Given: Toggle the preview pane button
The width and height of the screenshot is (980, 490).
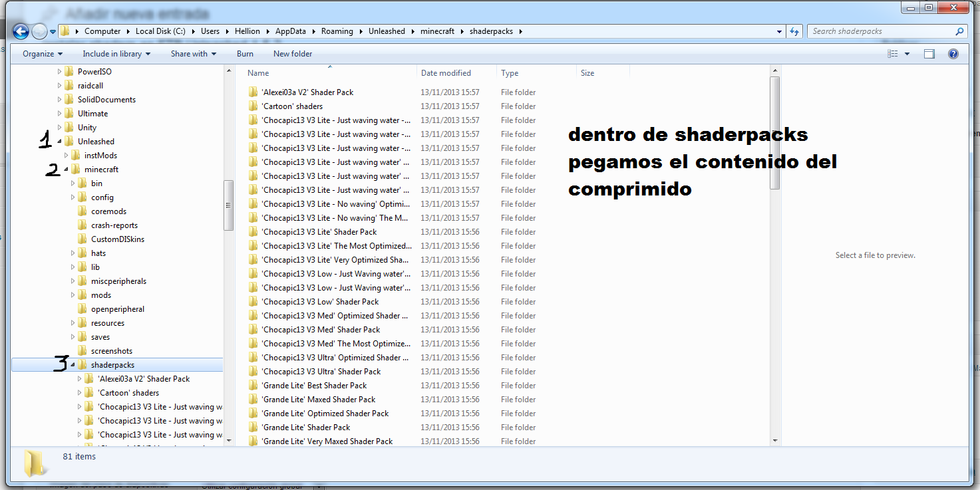Looking at the screenshot, I should click(x=929, y=54).
